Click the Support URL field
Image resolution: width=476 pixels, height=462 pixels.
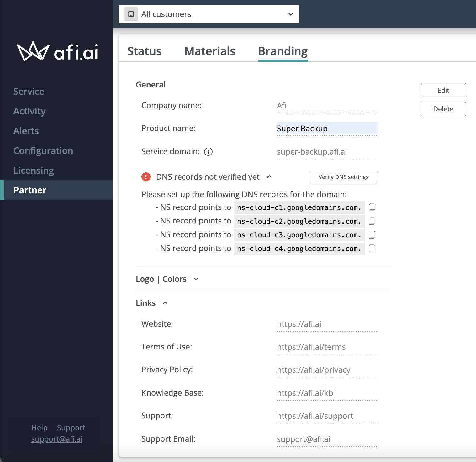click(327, 416)
